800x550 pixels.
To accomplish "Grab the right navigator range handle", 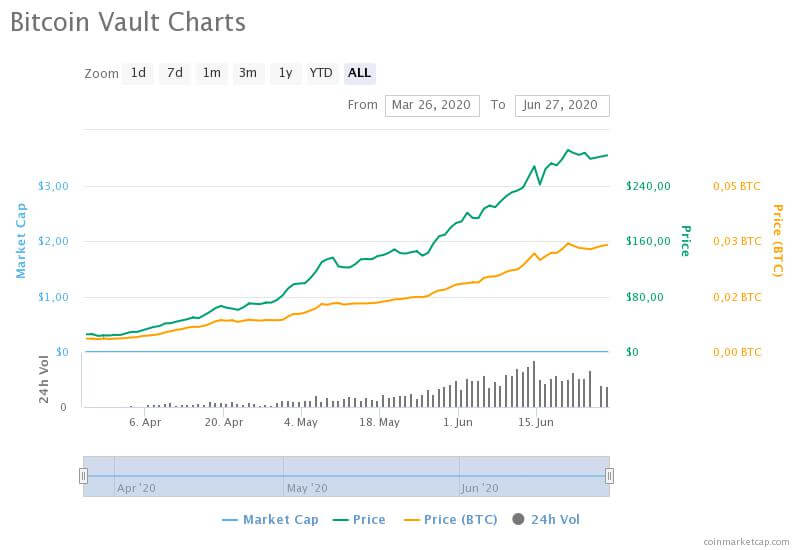I will pyautogui.click(x=609, y=476).
